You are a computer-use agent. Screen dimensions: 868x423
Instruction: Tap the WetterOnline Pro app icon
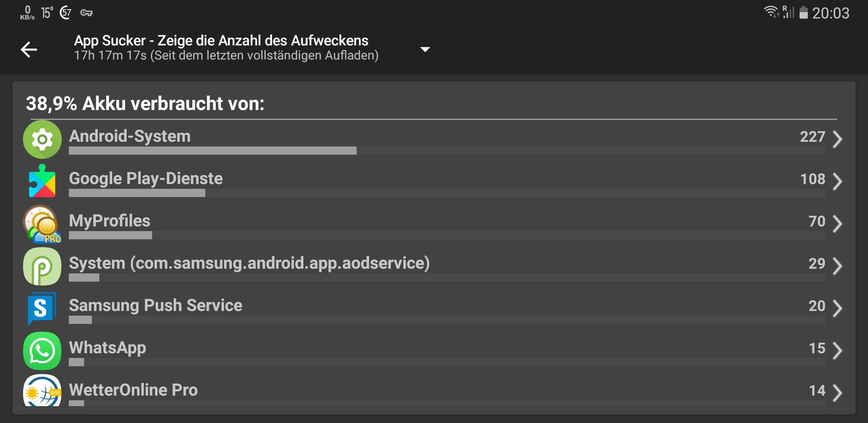click(x=42, y=390)
